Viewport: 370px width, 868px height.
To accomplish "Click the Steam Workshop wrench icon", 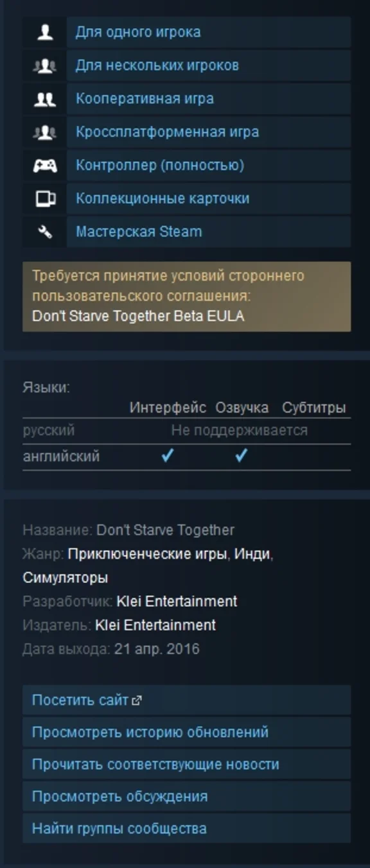I will [x=45, y=232].
